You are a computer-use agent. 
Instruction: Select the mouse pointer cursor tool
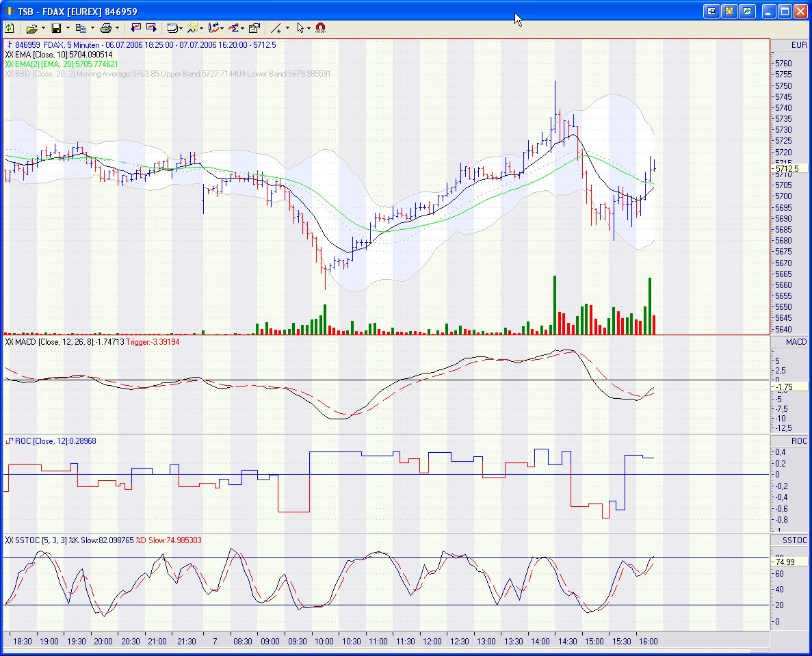[300, 28]
